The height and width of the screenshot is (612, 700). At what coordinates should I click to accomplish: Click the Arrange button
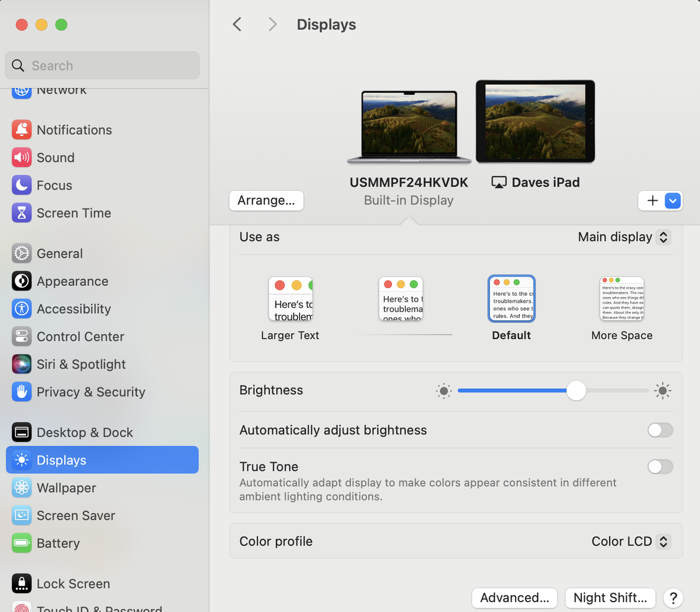click(x=266, y=200)
